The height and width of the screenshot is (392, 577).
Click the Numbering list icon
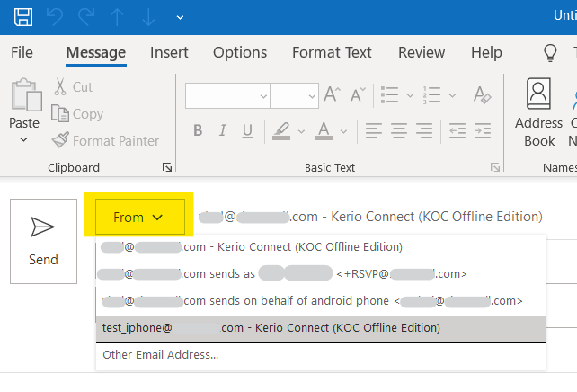coord(432,95)
